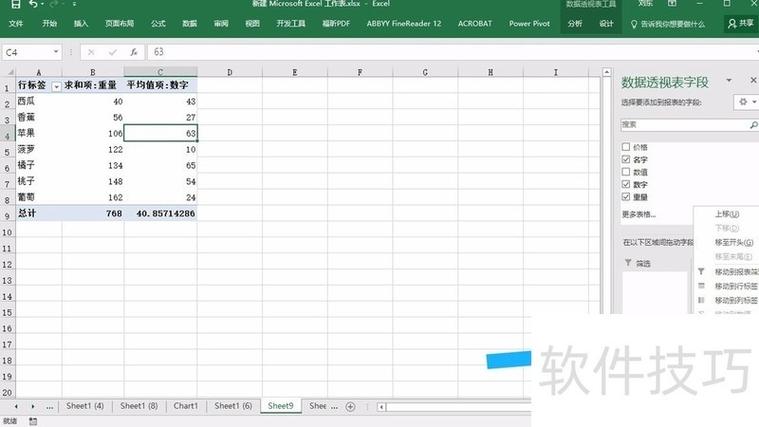This screenshot has height=427, width=759.
Task: Click the next sheet navigation arrow
Action: click(33, 407)
